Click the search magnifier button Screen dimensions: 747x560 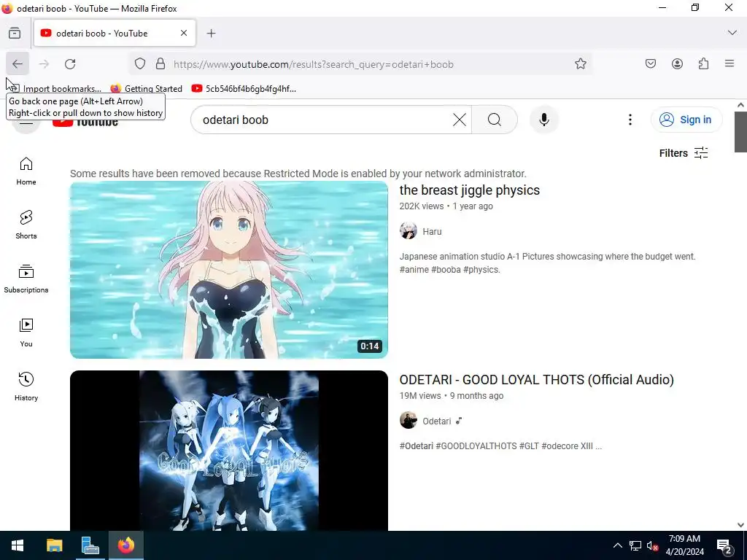(x=495, y=120)
